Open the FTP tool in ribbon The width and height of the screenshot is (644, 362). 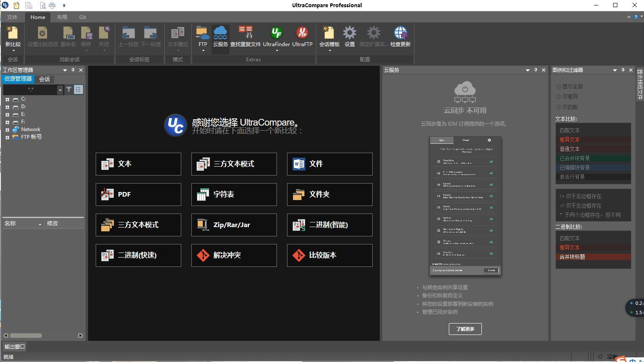202,34
